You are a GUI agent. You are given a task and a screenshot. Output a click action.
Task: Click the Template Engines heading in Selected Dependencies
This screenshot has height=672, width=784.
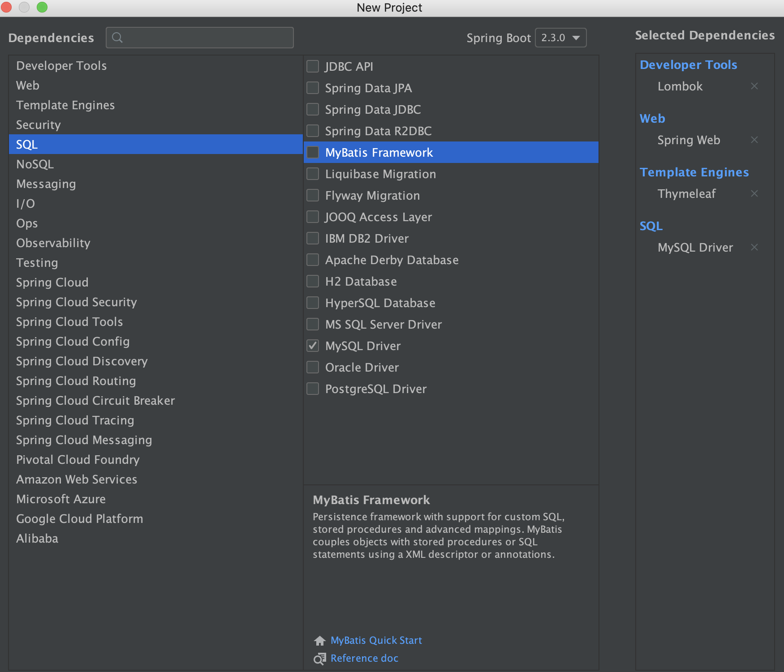pyautogui.click(x=694, y=172)
